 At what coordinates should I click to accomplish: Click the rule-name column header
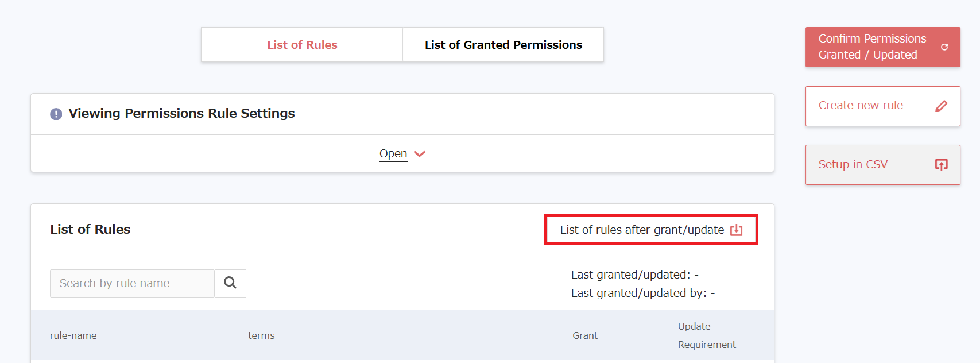[73, 335]
